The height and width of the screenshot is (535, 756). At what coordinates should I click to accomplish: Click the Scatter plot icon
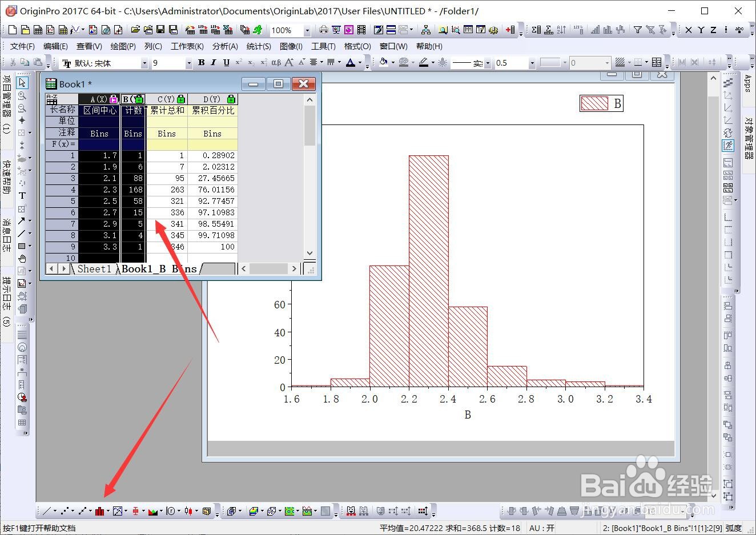(x=65, y=511)
